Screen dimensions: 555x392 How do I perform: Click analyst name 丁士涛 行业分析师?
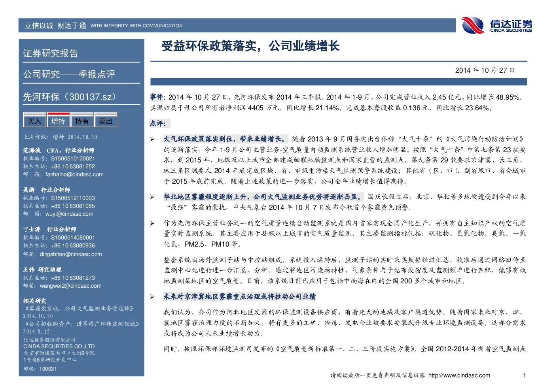coord(49,229)
